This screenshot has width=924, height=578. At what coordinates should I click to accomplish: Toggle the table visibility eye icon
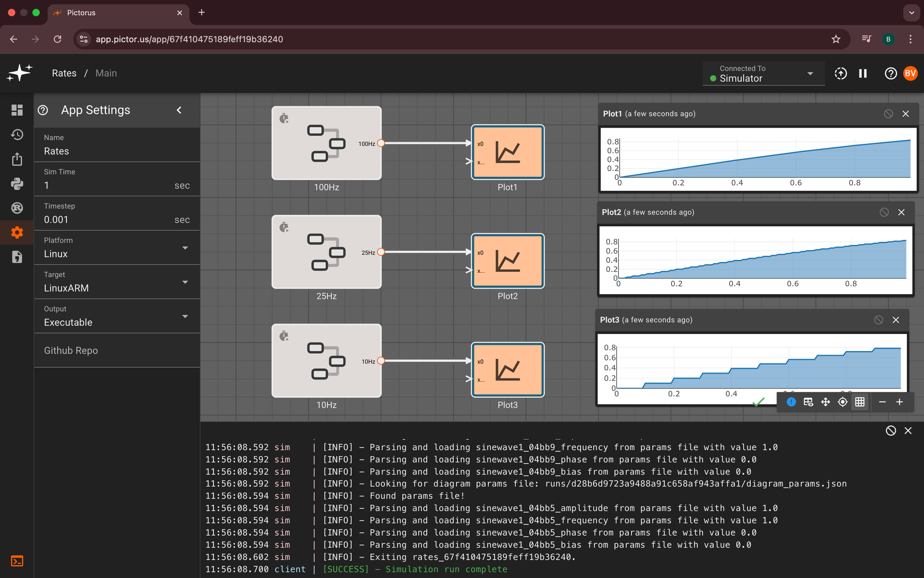tap(808, 402)
